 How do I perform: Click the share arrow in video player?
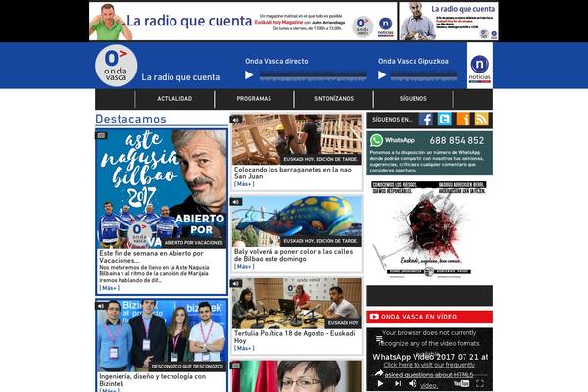click(378, 373)
